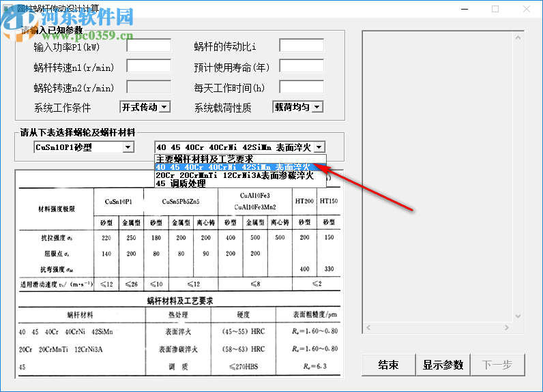543x392 pixels.
Task: Click the 蜗轮转速n2(r/min) field
Action: (x=149, y=87)
